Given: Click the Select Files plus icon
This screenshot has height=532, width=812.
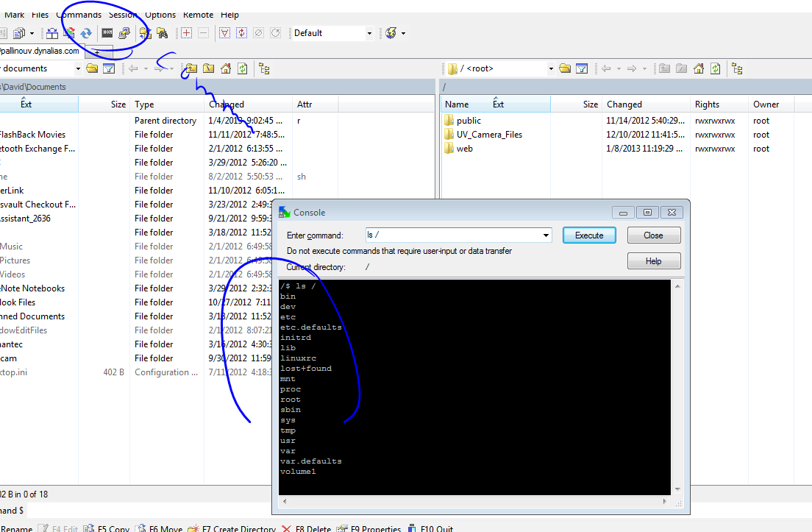Looking at the screenshot, I should pos(187,33).
